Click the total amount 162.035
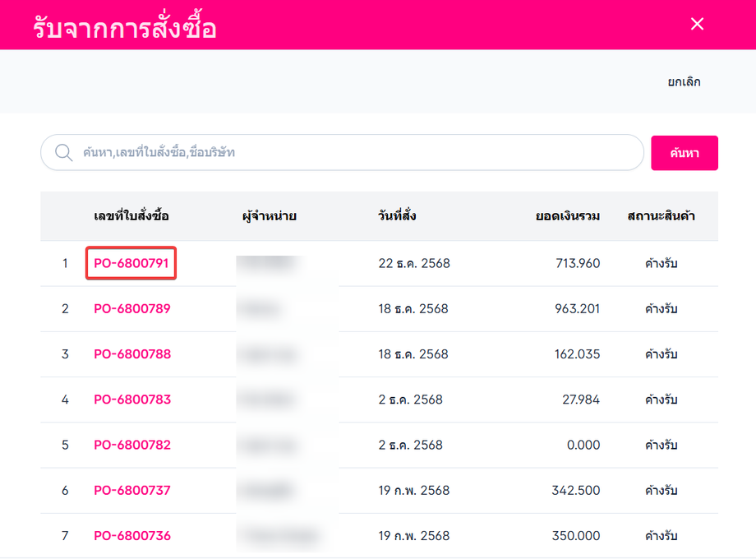The height and width of the screenshot is (559, 756). tap(577, 354)
